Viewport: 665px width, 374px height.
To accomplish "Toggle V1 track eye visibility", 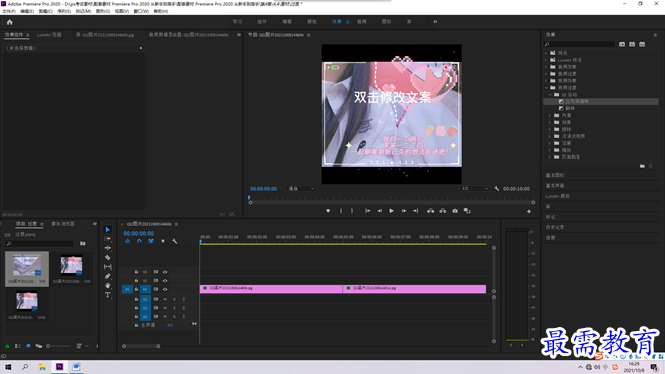I will pos(165,289).
